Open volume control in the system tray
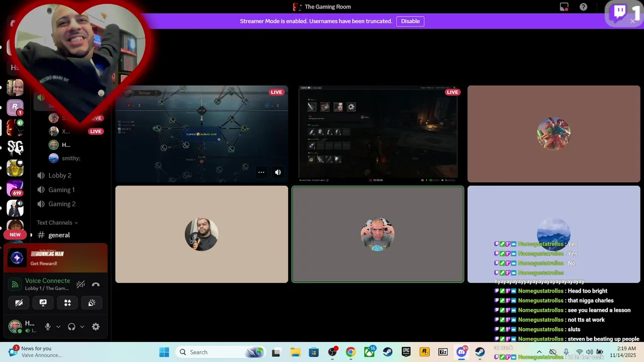 click(x=590, y=352)
